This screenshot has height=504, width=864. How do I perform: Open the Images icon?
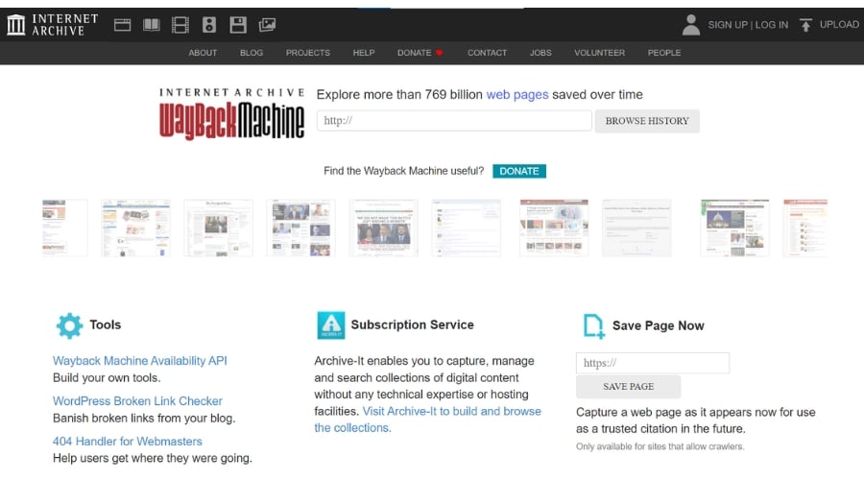click(x=267, y=25)
